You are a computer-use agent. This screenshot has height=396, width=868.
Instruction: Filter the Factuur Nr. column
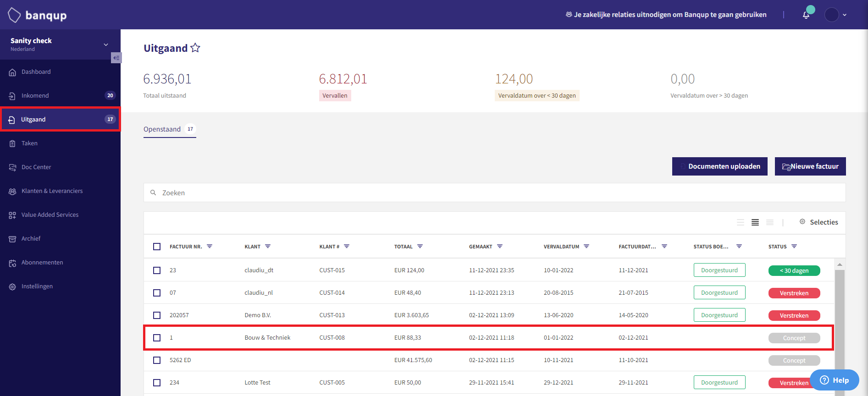click(210, 246)
